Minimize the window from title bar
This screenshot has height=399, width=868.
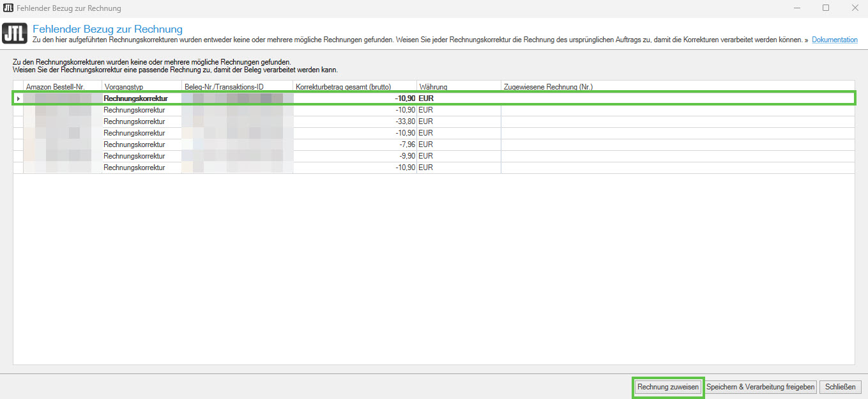coord(796,8)
